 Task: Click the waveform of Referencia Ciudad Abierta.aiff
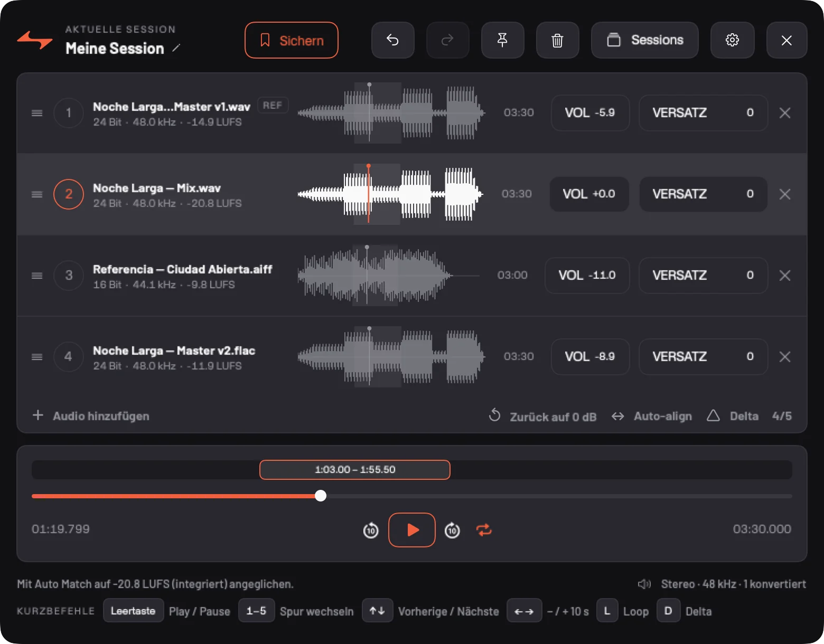tap(389, 276)
